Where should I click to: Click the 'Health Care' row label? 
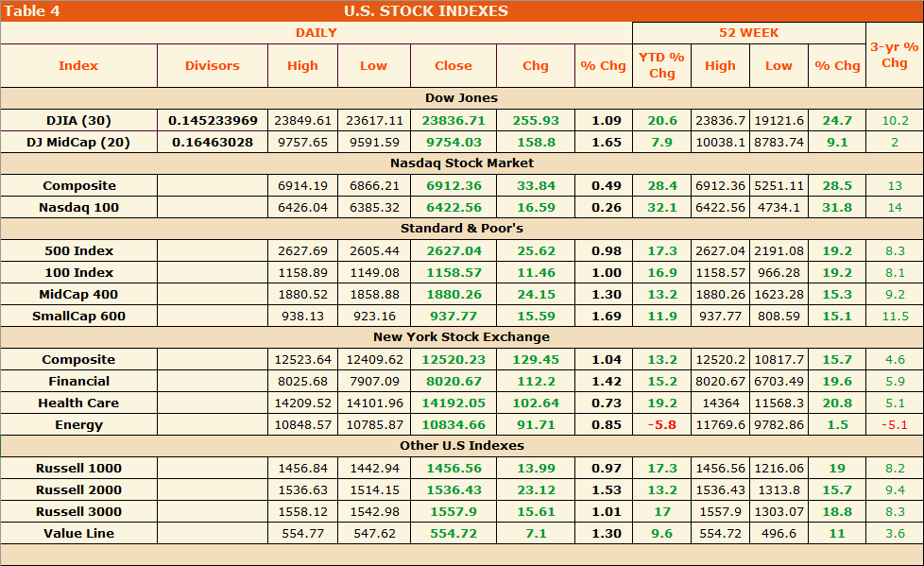[79, 403]
